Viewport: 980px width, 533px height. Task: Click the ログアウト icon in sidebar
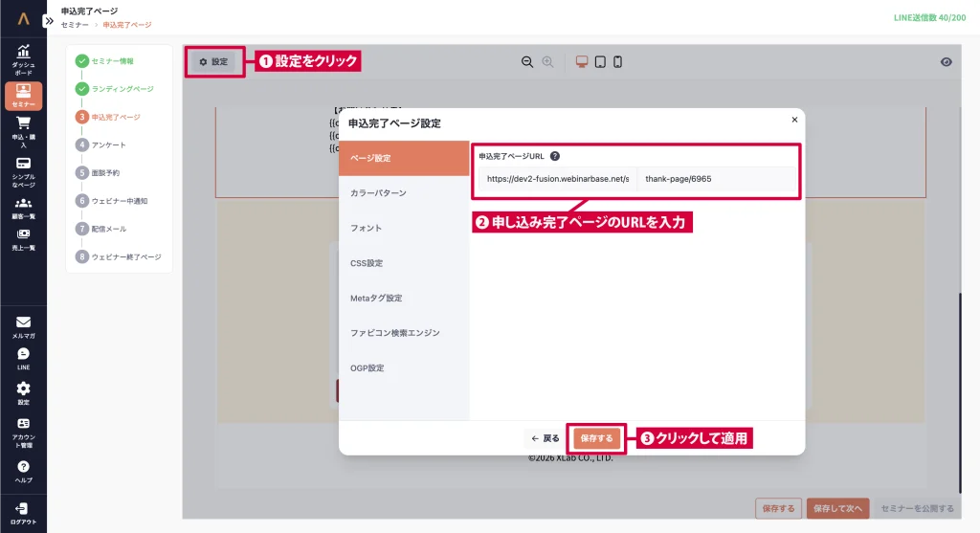tap(23, 512)
